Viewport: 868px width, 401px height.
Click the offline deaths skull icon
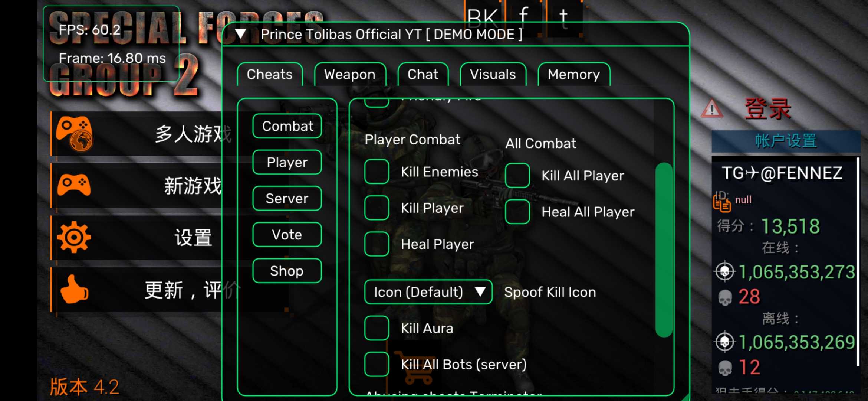725,368
